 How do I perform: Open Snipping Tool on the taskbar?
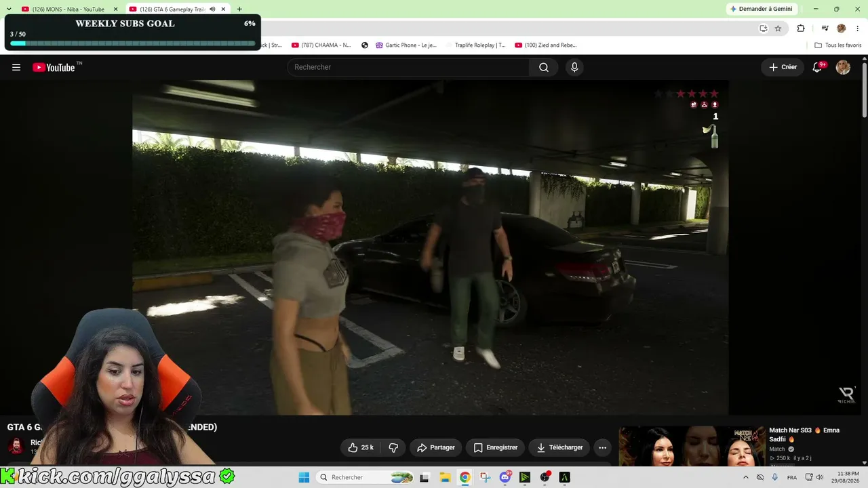click(485, 477)
